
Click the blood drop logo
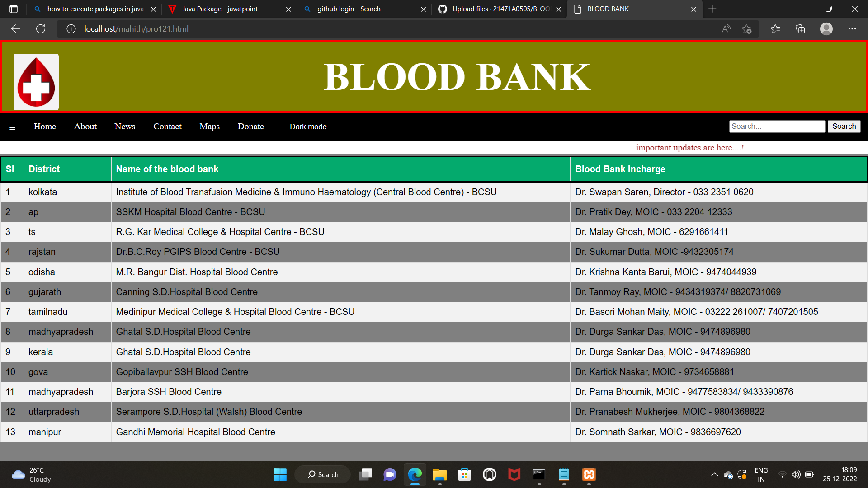36,81
